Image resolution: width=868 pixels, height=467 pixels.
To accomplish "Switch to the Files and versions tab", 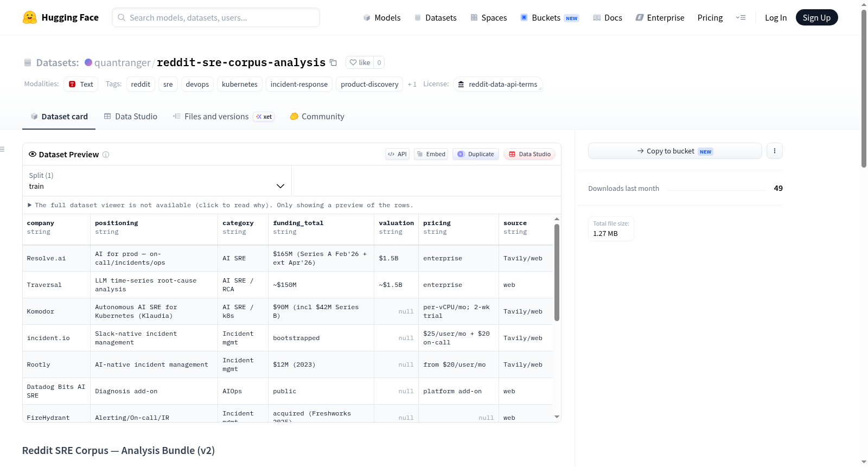I will [223, 116].
